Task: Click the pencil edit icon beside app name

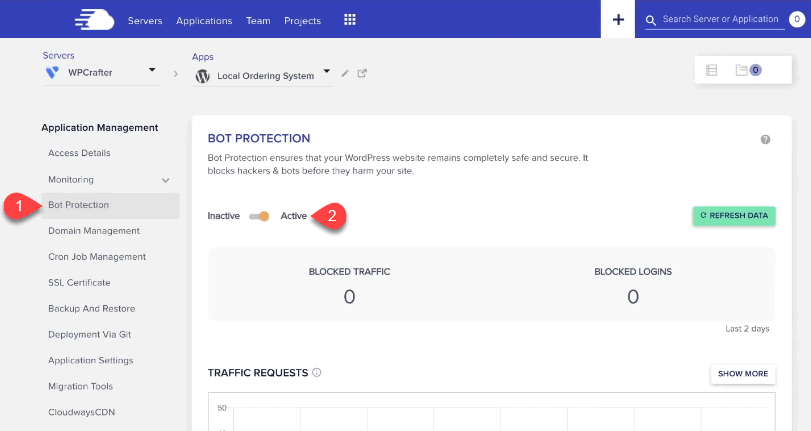Action: 345,73
